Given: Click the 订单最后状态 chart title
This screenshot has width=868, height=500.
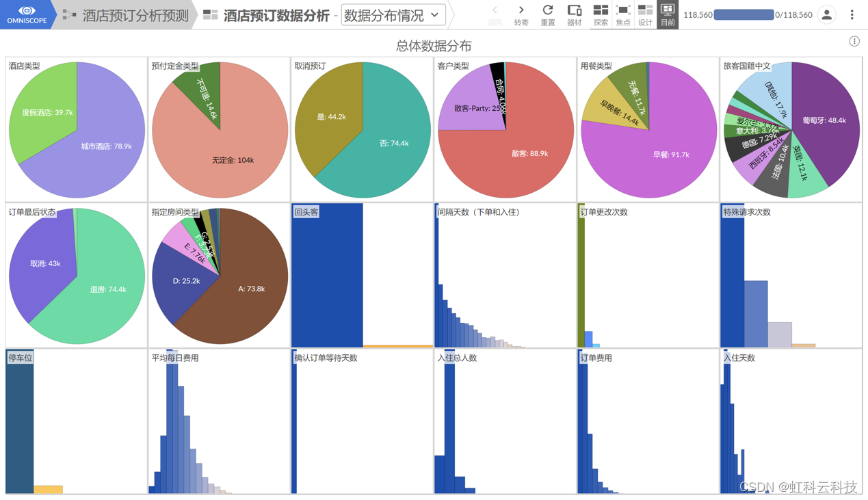Looking at the screenshot, I should (33, 212).
